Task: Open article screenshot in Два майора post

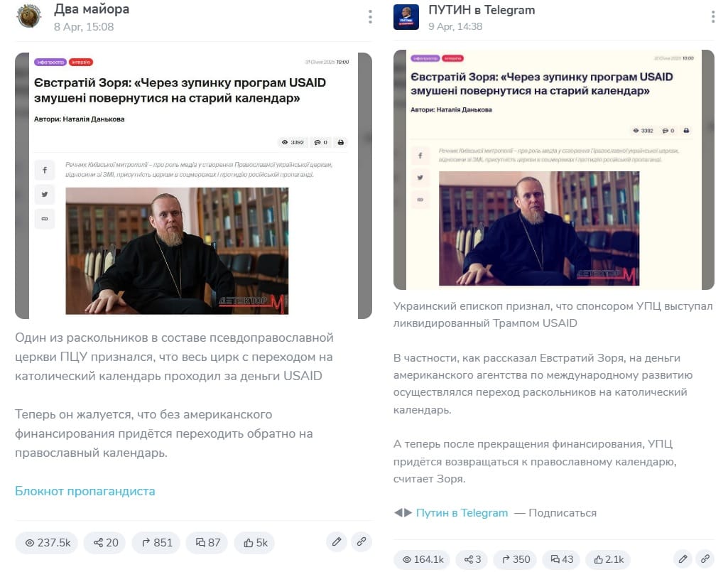Action: point(194,186)
